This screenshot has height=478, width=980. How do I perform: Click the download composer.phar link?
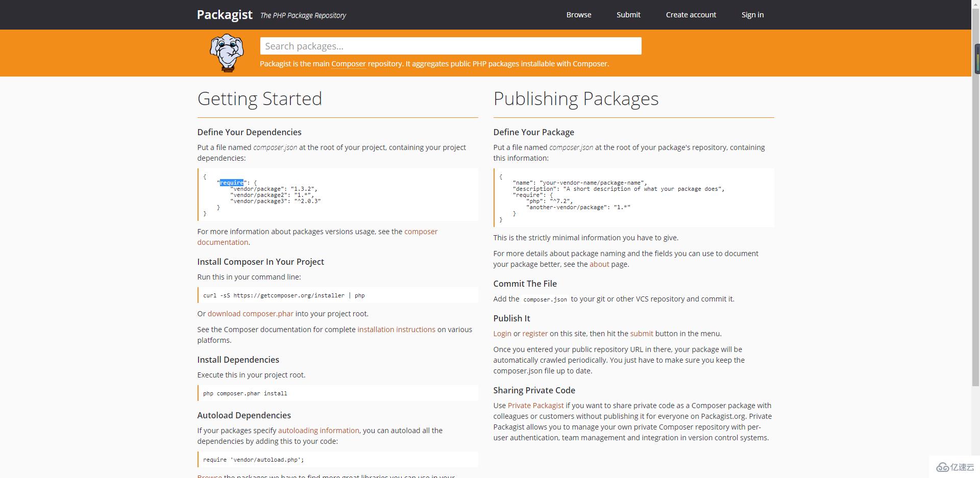point(251,314)
